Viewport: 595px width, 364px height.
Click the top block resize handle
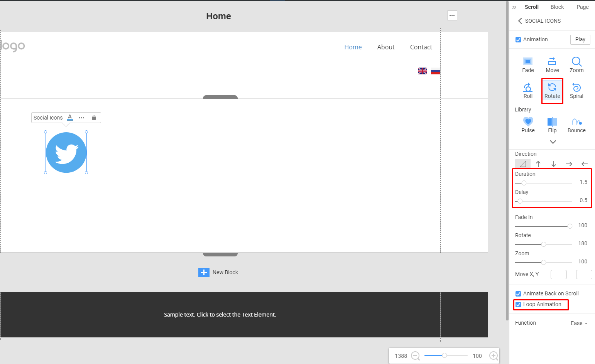point(220,97)
